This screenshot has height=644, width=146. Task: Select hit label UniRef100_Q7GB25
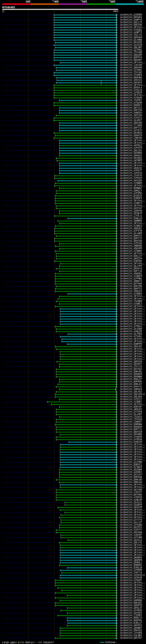point(131,93)
